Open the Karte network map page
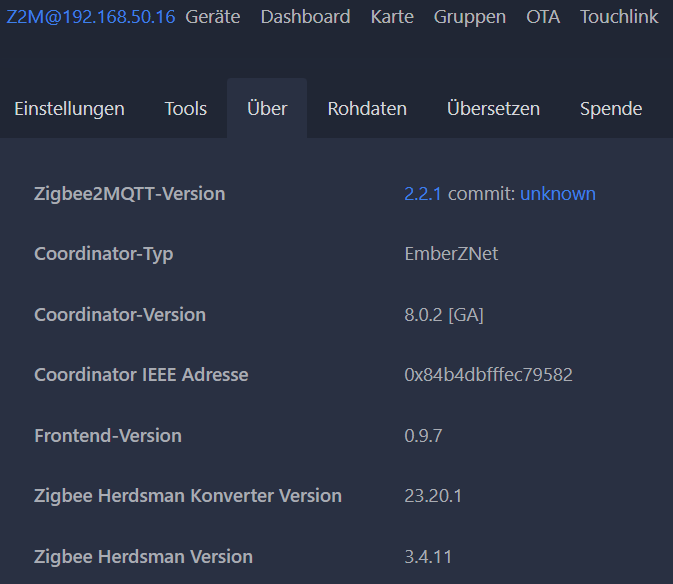The image size is (673, 584). coord(392,17)
